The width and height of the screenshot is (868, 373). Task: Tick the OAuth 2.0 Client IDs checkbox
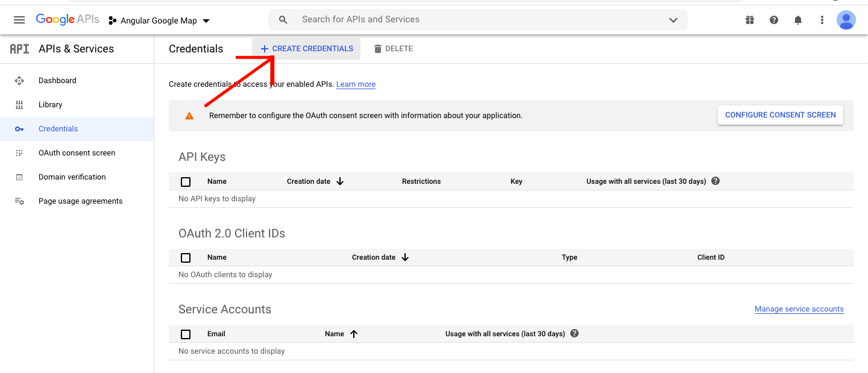tap(186, 257)
